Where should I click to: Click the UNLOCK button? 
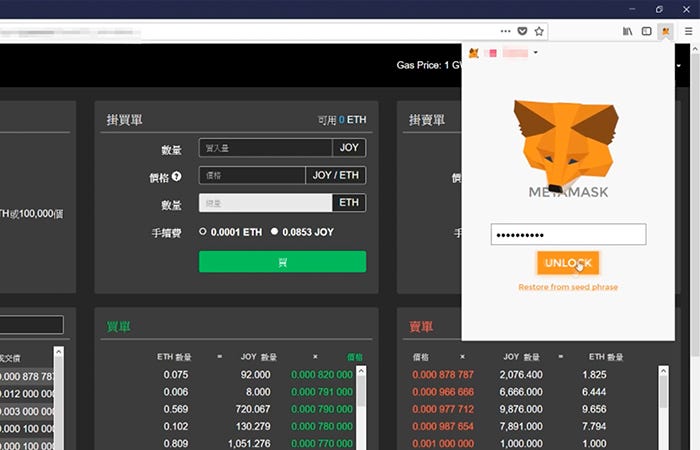tap(568, 263)
